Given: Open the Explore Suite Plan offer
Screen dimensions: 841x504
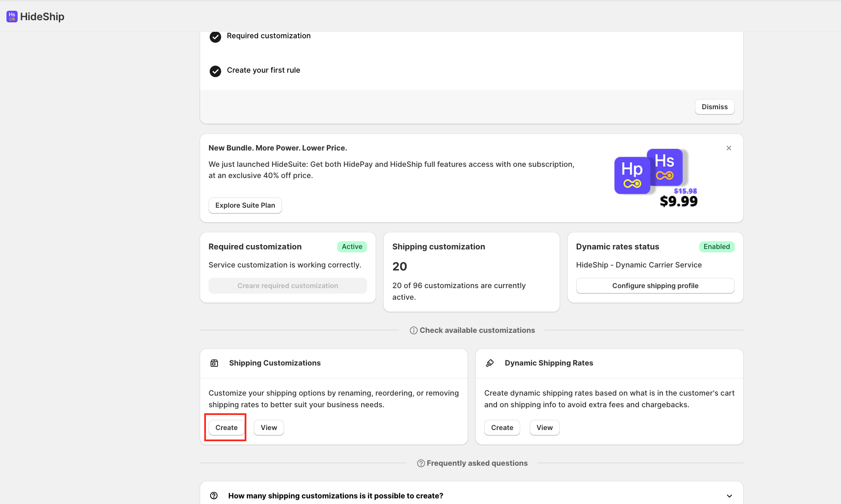Looking at the screenshot, I should [x=245, y=206].
